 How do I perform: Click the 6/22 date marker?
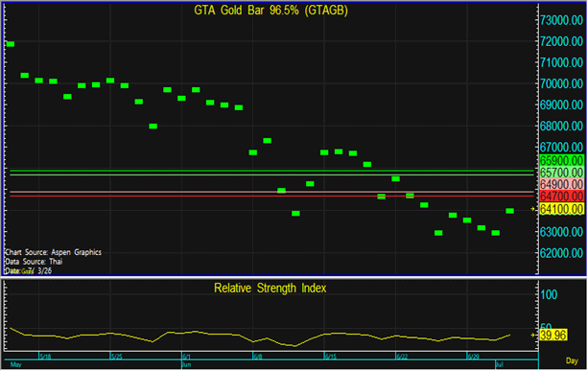(402, 357)
